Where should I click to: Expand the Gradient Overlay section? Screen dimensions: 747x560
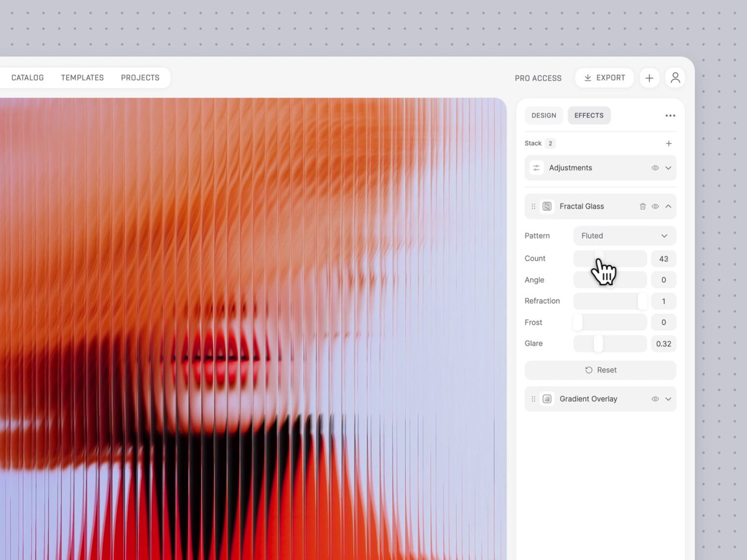point(669,399)
